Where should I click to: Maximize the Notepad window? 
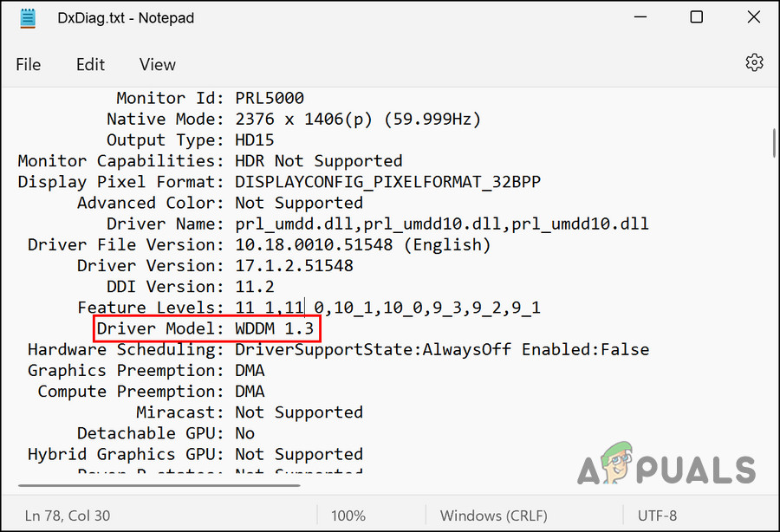coord(697,18)
